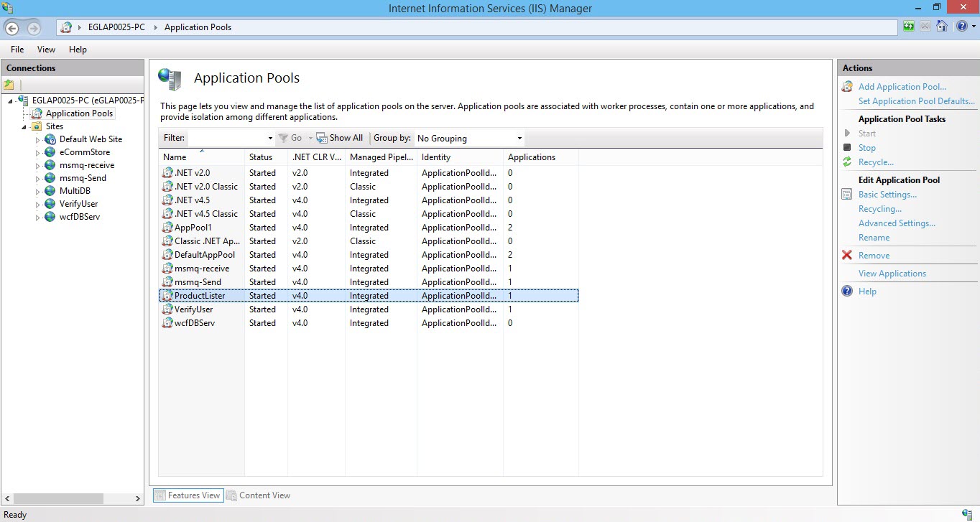The height and width of the screenshot is (522, 980).
Task: Expand the Default Web Site node
Action: [x=38, y=140]
